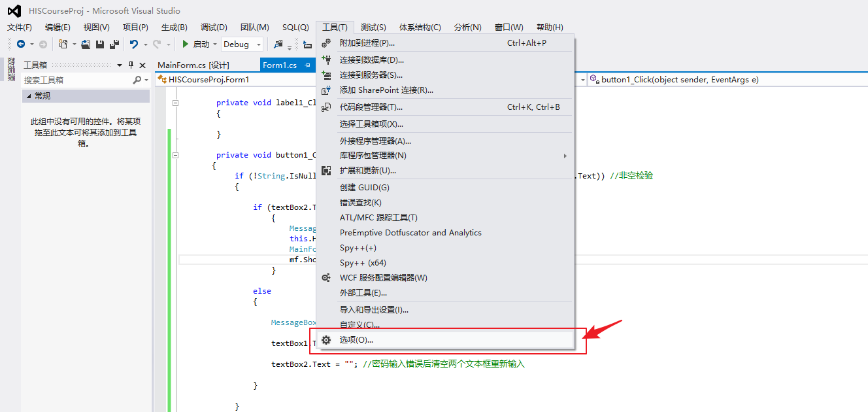Click the Navigate Backward arrow icon
Viewport: 868px width, 412px height.
[x=21, y=44]
